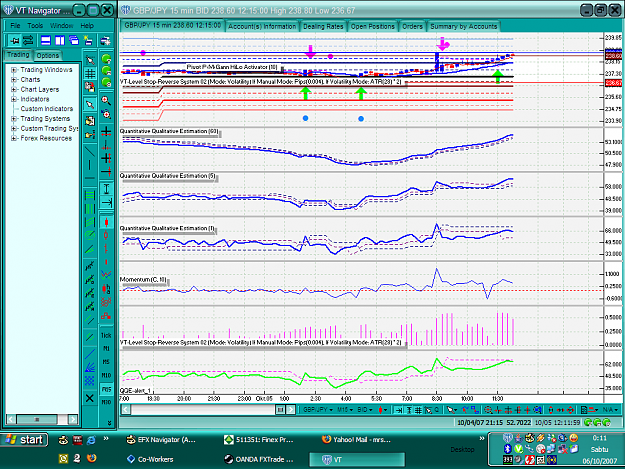Expand more intervals chevron in sidebar

point(109,423)
